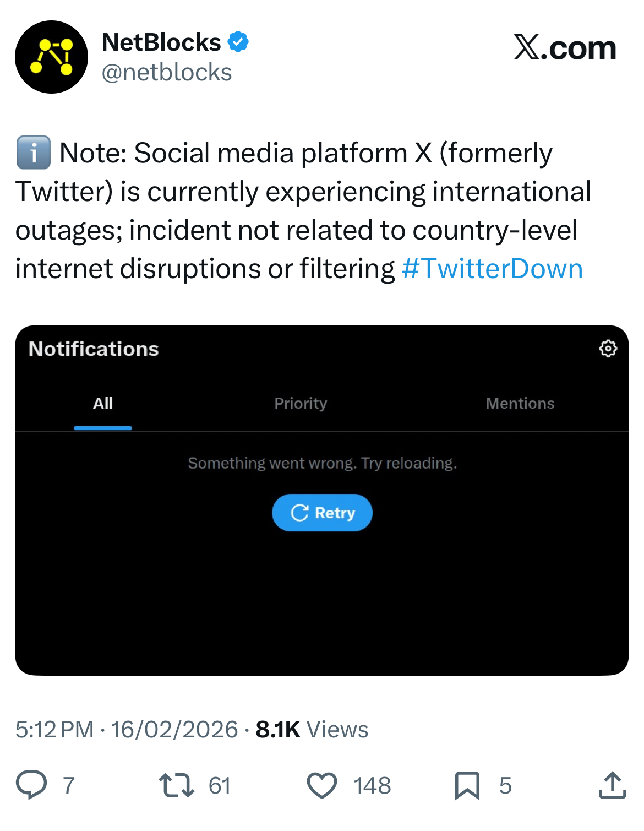Click the blue verified badge
Screen dimensions: 644x831
238,42
